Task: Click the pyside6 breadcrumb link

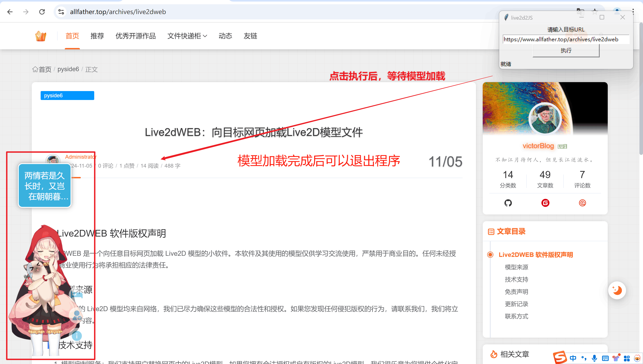Action: pyautogui.click(x=68, y=69)
